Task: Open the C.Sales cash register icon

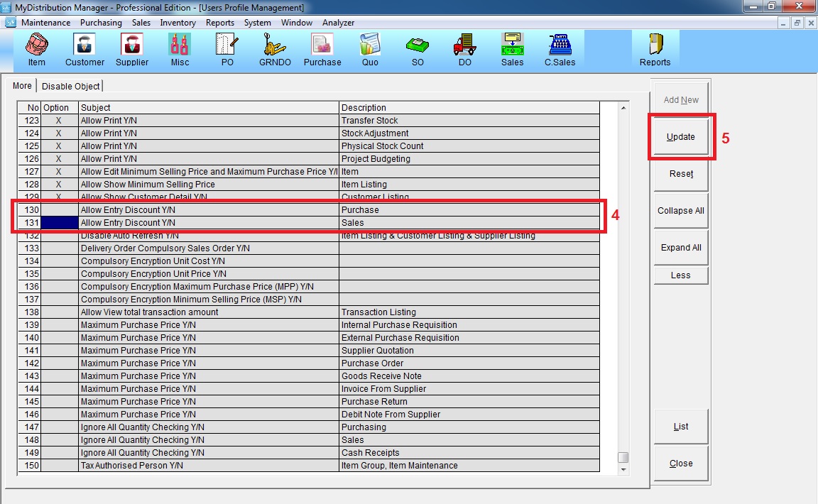Action: [560, 50]
